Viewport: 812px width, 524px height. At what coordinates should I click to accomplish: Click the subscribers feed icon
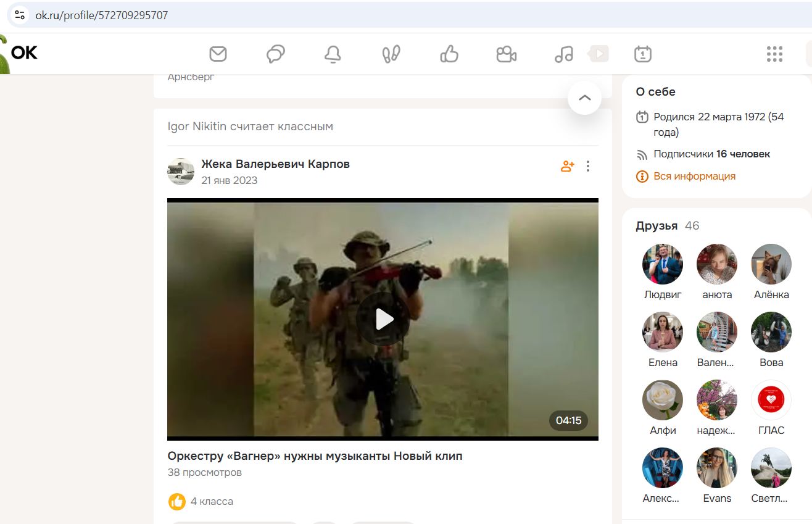point(642,154)
